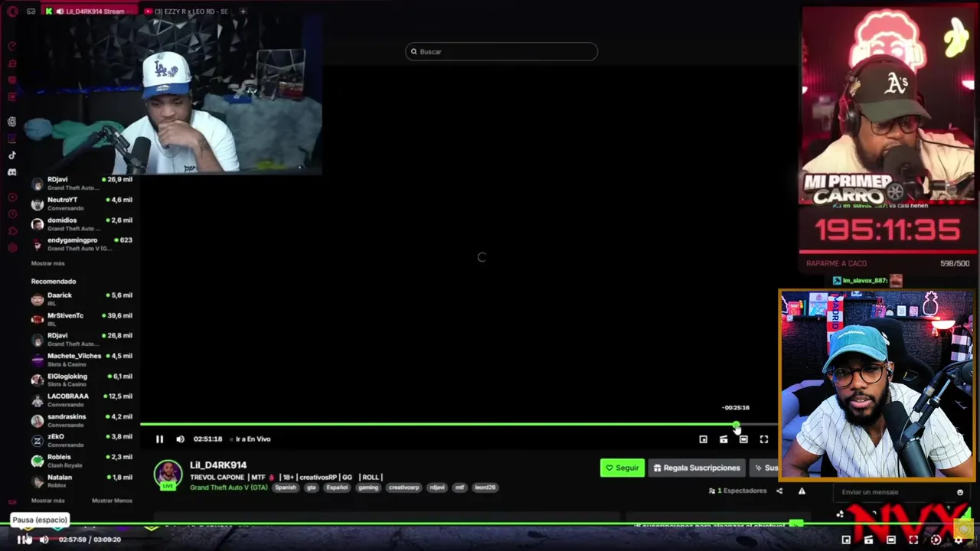Open emoji picker in chat input
The height and width of the screenshot is (551, 980).
pos(960,492)
